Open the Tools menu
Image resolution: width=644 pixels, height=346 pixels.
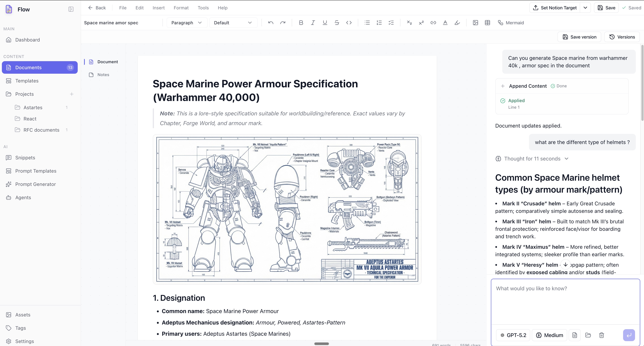pos(203,8)
